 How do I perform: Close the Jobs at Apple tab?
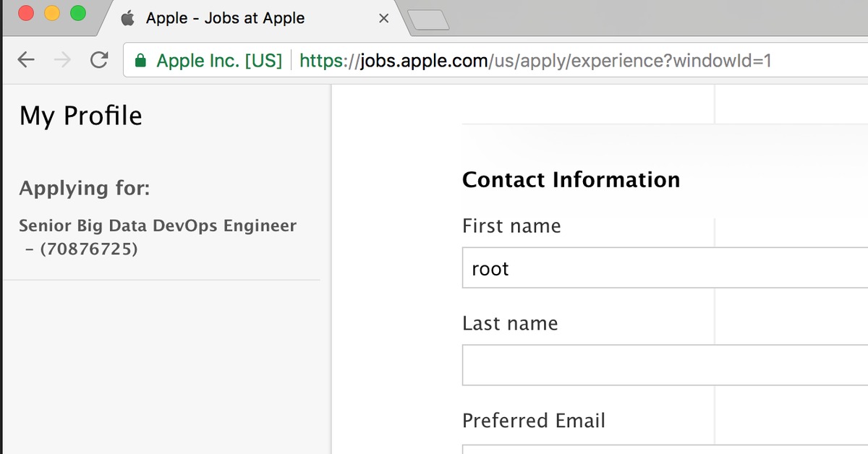(384, 19)
